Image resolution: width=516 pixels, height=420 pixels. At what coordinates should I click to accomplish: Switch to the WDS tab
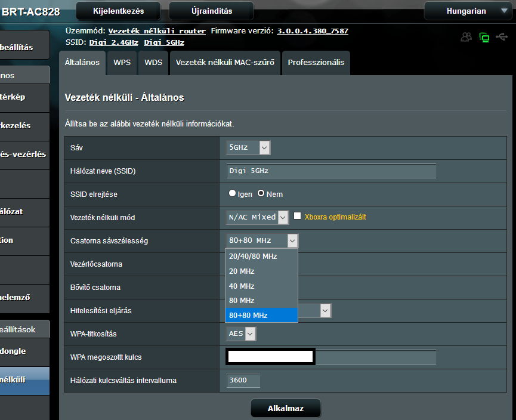pyautogui.click(x=153, y=63)
